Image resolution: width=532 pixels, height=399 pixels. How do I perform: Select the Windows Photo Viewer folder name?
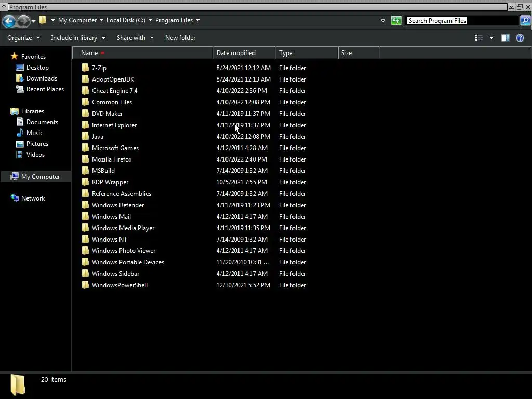click(x=124, y=251)
